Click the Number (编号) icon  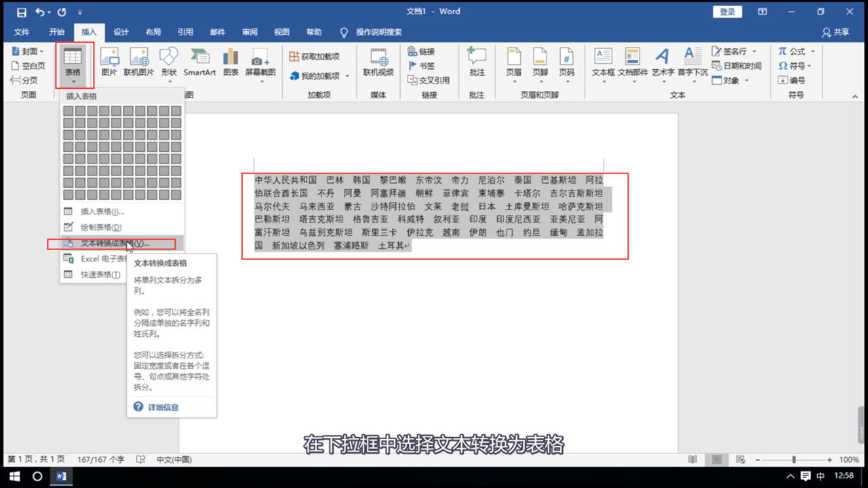coord(791,80)
